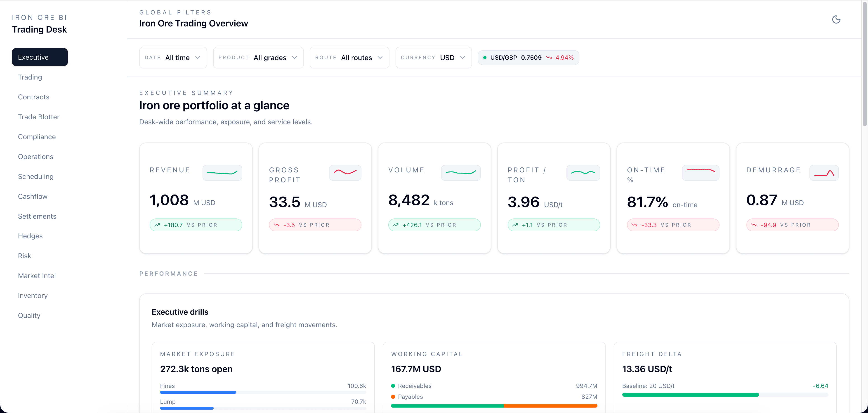
Task: Click the 3.96 USD/t value
Action: (x=524, y=202)
